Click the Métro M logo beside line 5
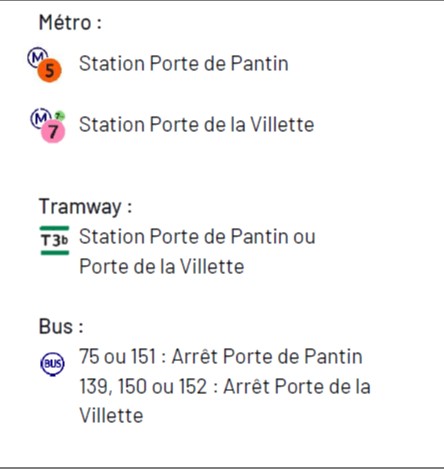 (x=37, y=58)
